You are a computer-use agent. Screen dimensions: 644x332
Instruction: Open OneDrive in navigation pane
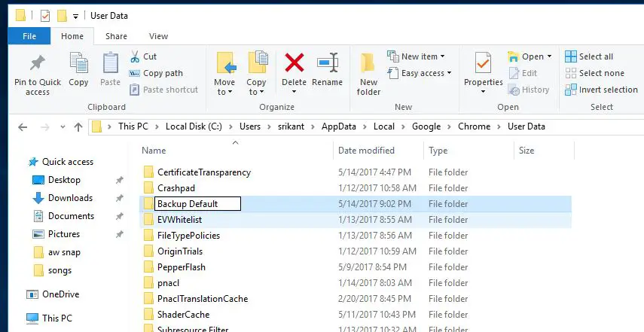click(x=60, y=294)
